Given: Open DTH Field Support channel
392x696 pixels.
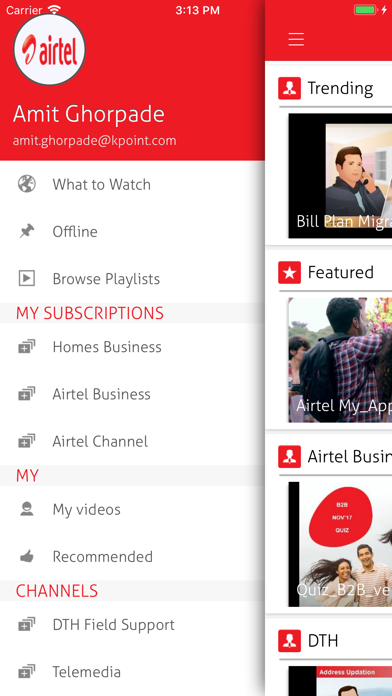Looking at the screenshot, I should click(132, 625).
